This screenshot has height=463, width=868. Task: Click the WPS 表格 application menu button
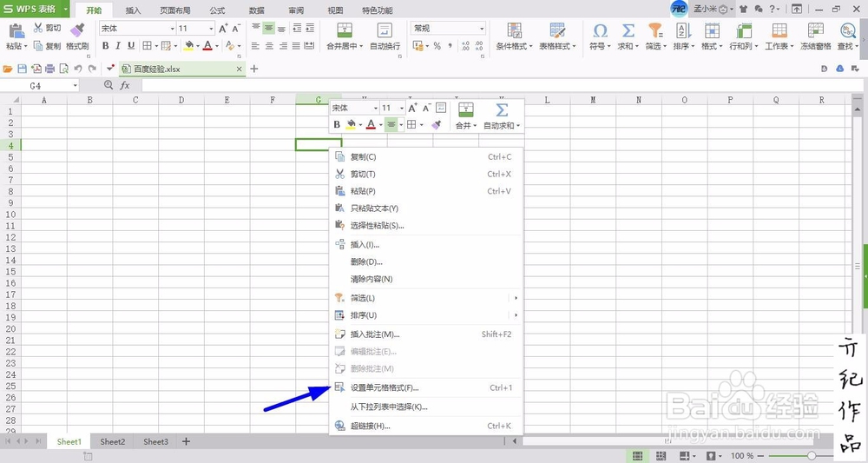(x=35, y=9)
